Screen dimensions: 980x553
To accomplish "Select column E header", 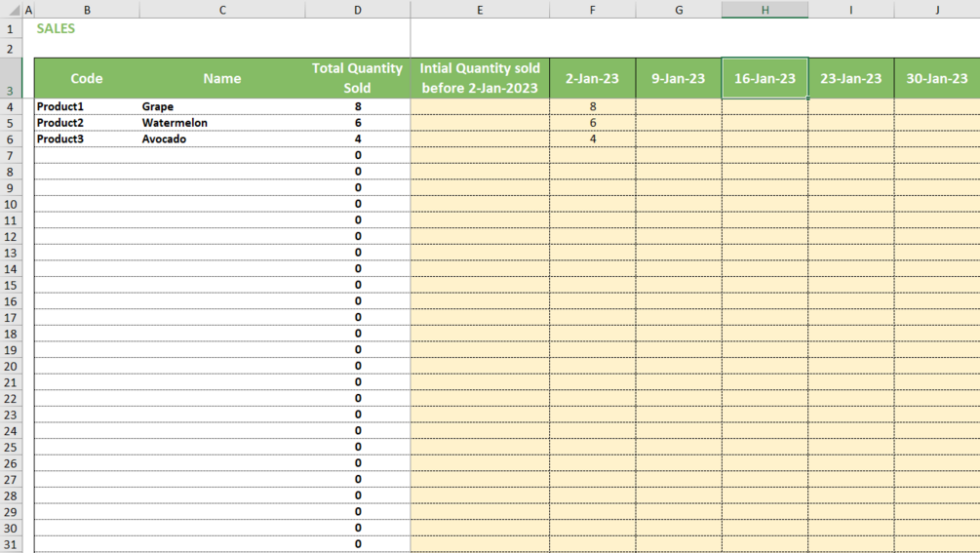I will [480, 10].
